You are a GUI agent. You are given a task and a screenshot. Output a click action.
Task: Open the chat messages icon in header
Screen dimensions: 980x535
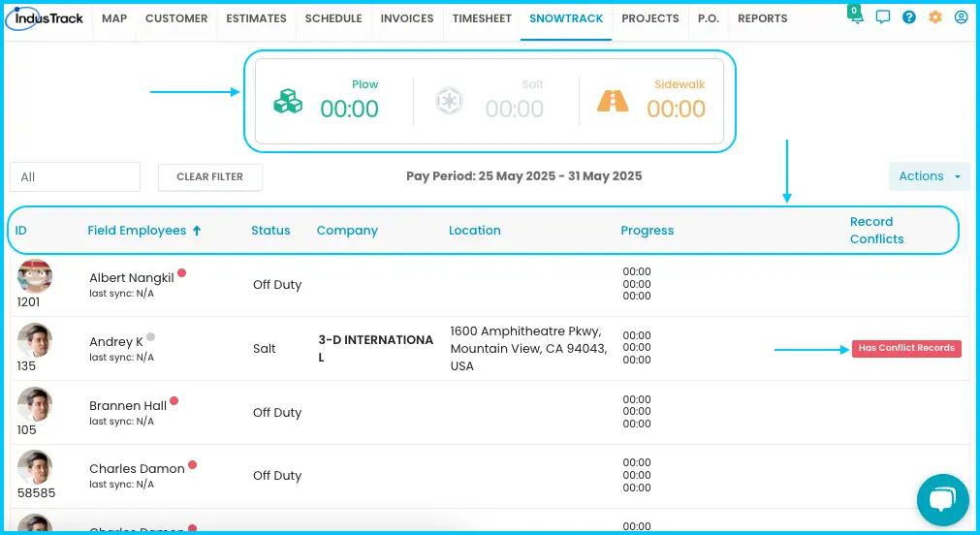click(x=882, y=16)
